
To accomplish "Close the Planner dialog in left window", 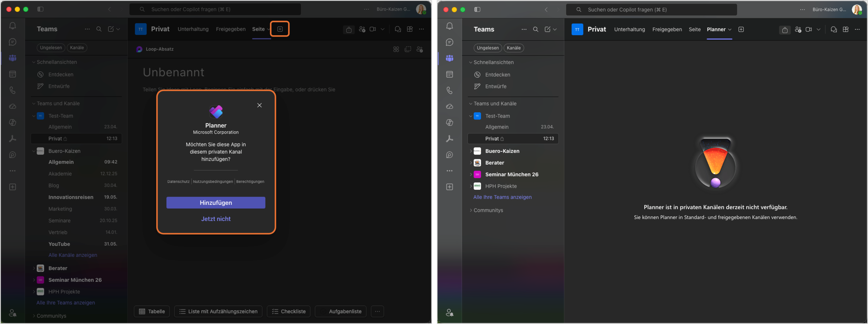I will click(259, 105).
